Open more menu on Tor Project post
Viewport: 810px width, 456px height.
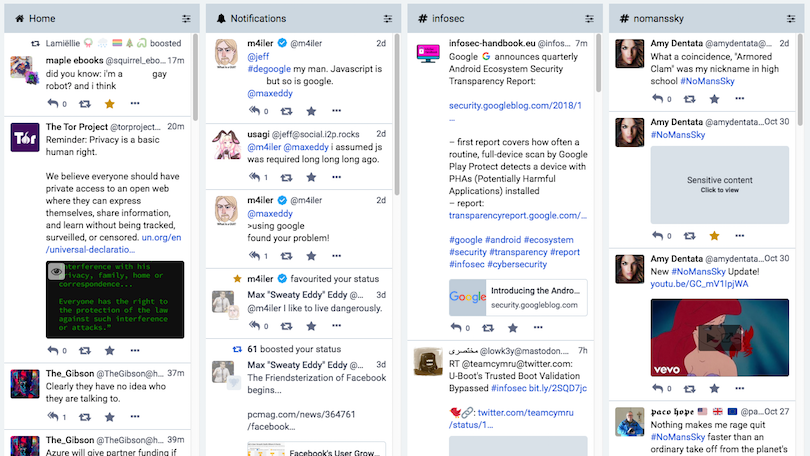(135, 350)
